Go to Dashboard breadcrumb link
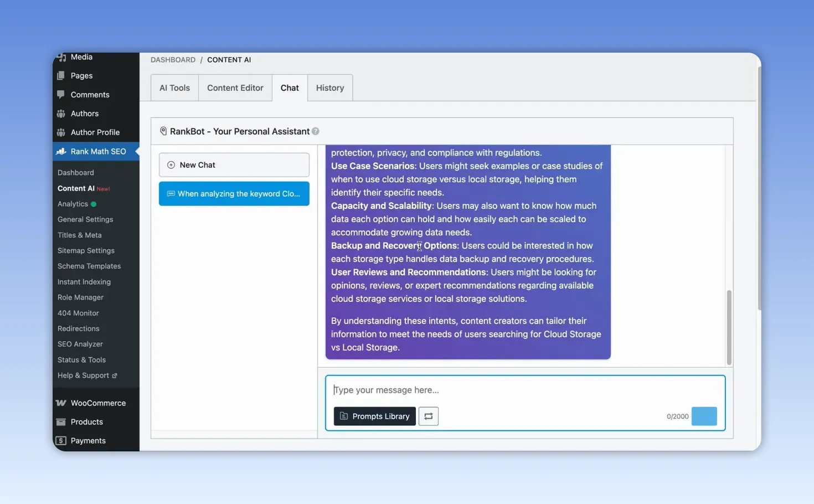Screen dimensions: 814x504 coord(173,60)
